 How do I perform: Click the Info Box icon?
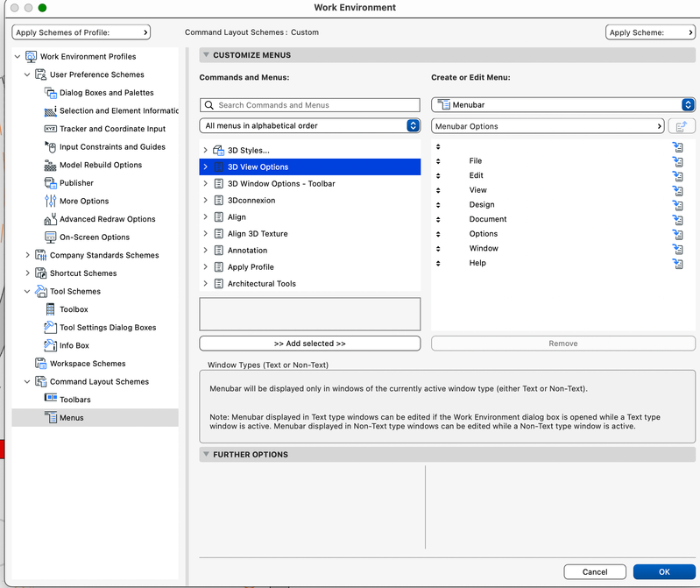click(51, 345)
